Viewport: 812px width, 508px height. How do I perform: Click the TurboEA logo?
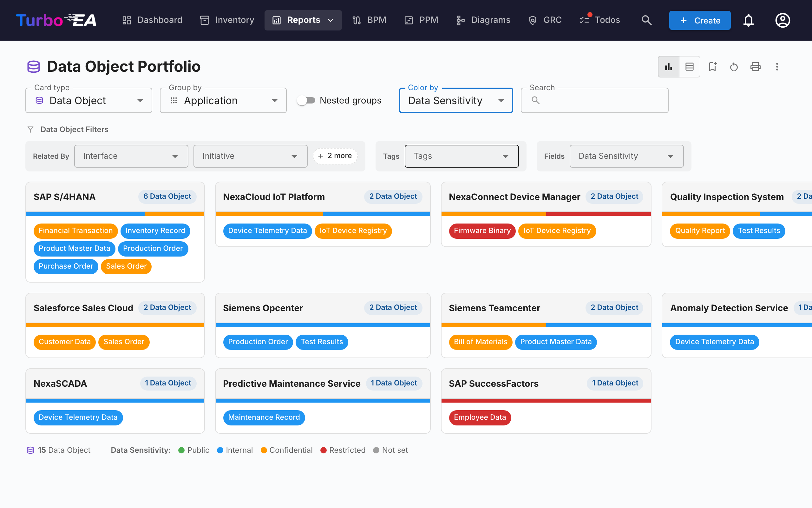pyautogui.click(x=56, y=20)
